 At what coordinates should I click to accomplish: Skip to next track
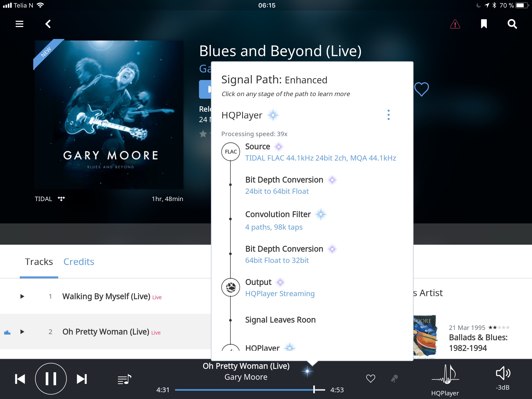coord(82,379)
